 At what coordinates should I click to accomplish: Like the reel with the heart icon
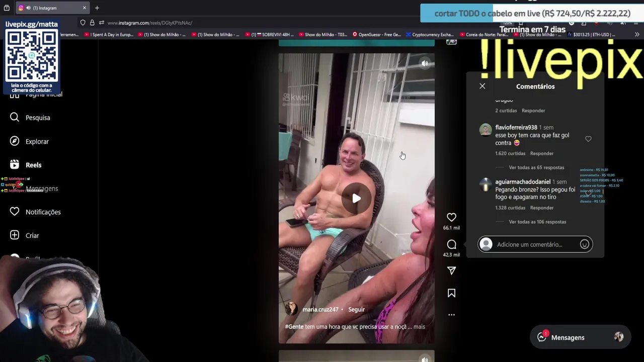[451, 217]
